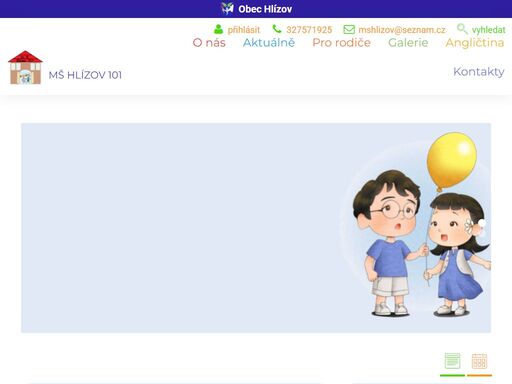Click the children with balloon banner

(x=256, y=228)
